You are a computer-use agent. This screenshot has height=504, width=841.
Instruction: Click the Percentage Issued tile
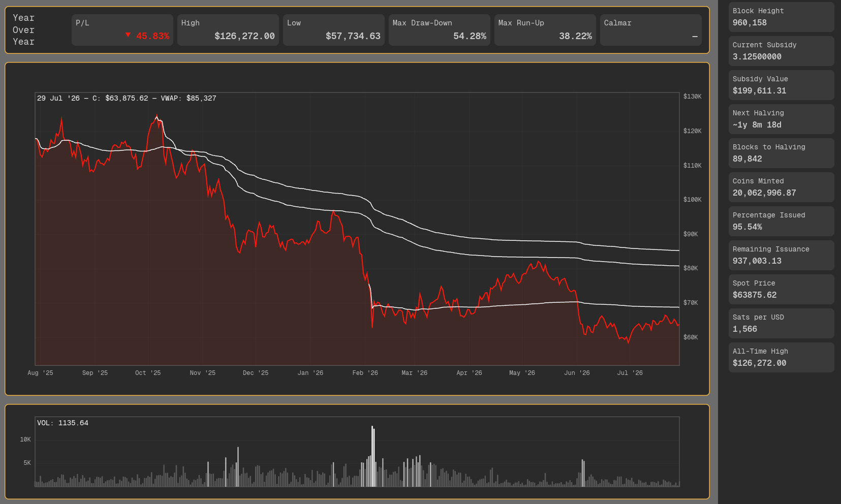click(782, 221)
